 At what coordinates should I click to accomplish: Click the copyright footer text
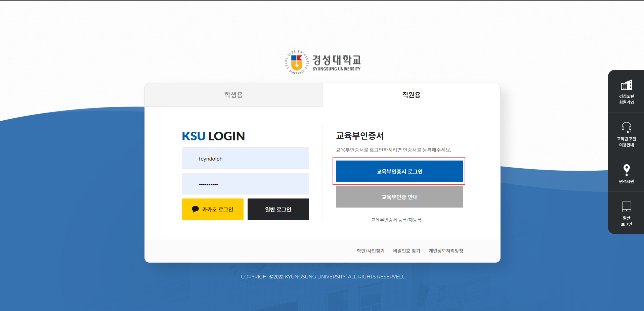(322, 277)
